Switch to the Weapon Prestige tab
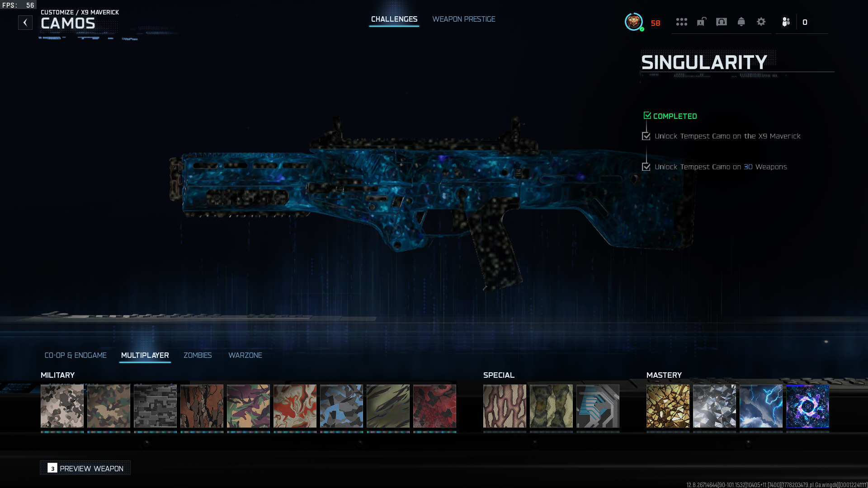The height and width of the screenshot is (488, 868). [464, 19]
